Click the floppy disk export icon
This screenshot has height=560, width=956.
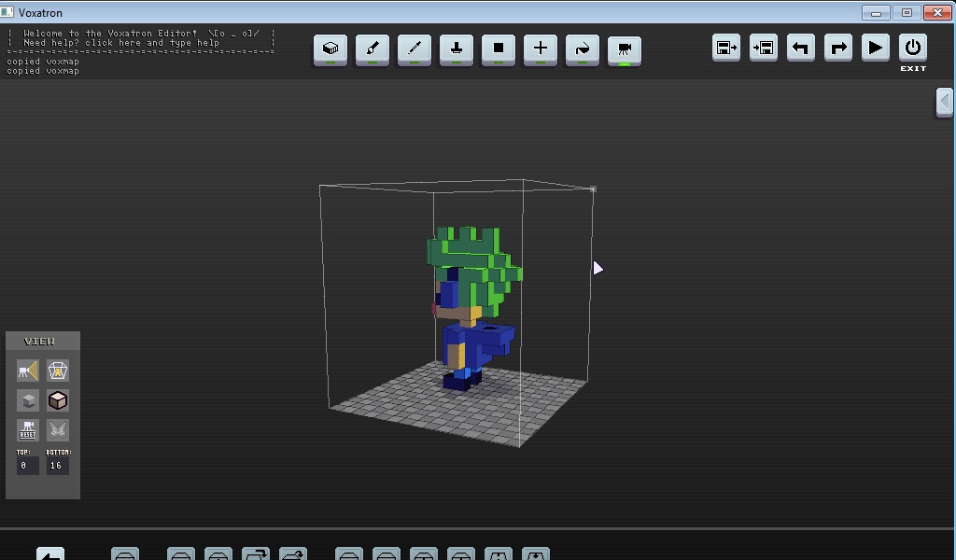[726, 48]
